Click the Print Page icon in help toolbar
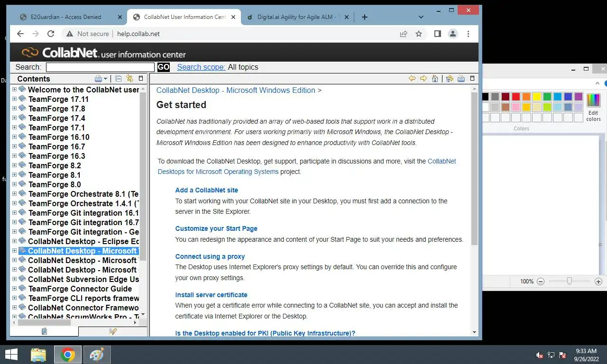This screenshot has height=364, width=607. click(x=461, y=79)
